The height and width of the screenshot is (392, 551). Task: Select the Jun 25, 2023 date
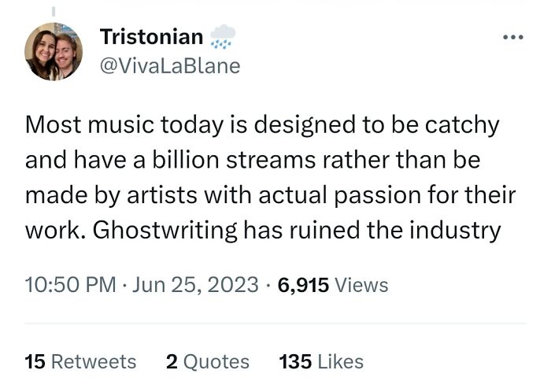pyautogui.click(x=195, y=284)
